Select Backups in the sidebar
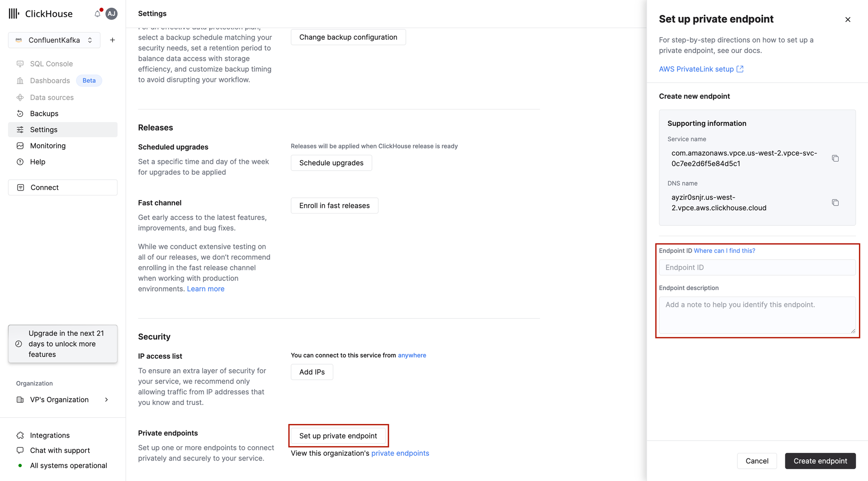The height and width of the screenshot is (481, 868). 44,113
